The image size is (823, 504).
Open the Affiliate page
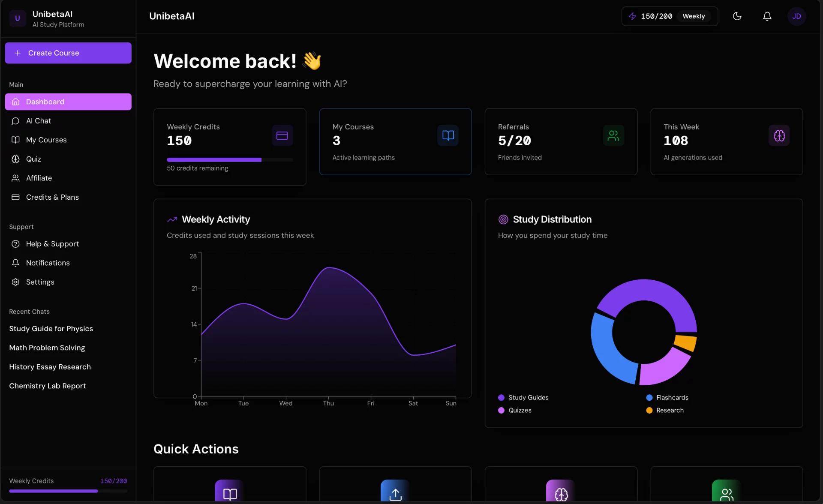click(68, 178)
